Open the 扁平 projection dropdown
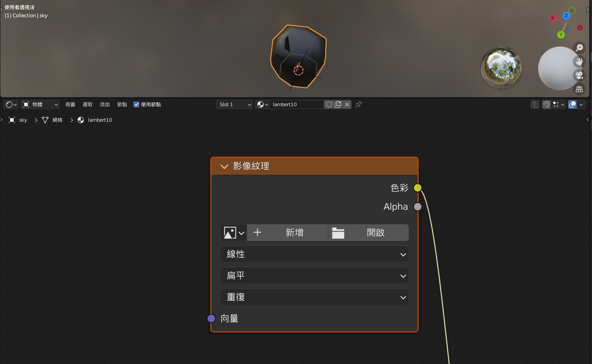592x364 pixels. (x=314, y=276)
